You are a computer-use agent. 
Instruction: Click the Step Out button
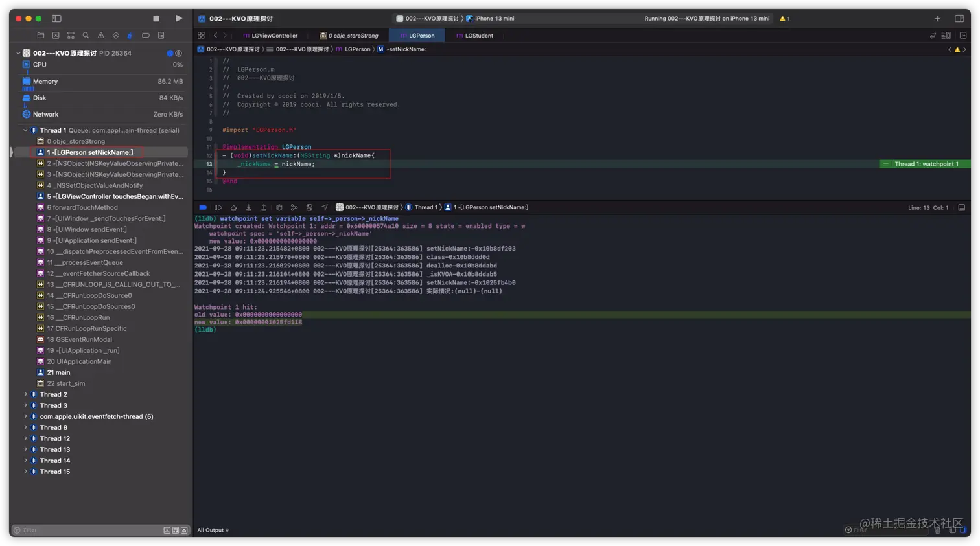pos(264,208)
